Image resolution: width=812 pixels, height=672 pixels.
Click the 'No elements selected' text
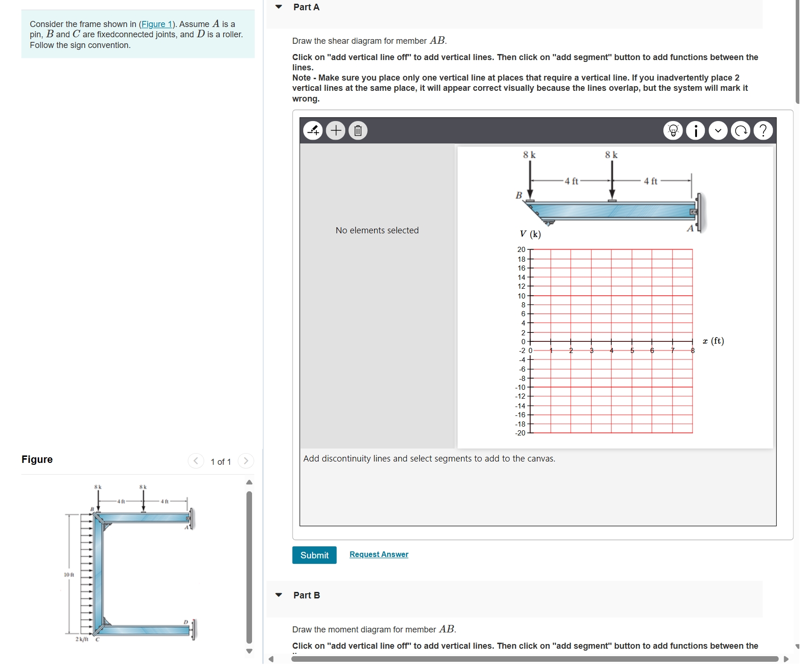(377, 230)
